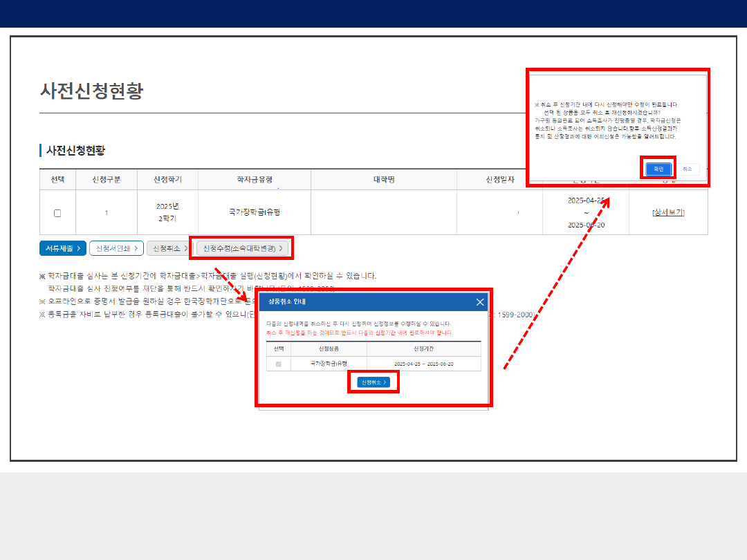Click the 신청학기 column header
747x560 pixels.
[167, 180]
